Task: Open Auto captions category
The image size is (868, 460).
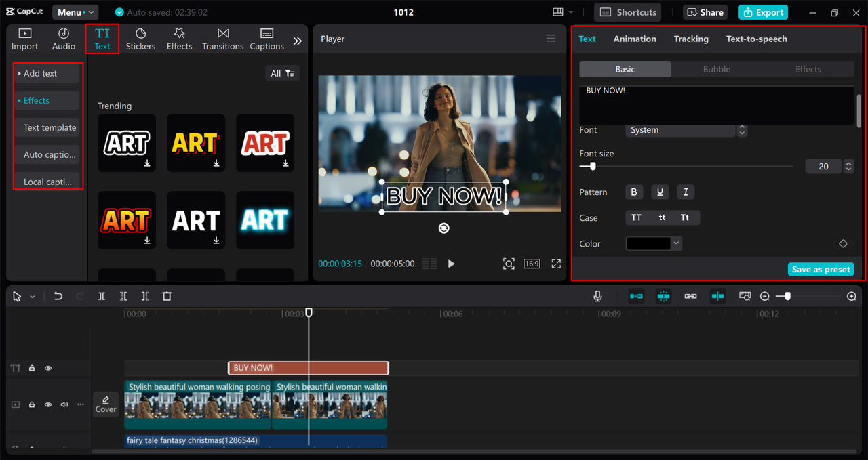Action: pos(47,154)
